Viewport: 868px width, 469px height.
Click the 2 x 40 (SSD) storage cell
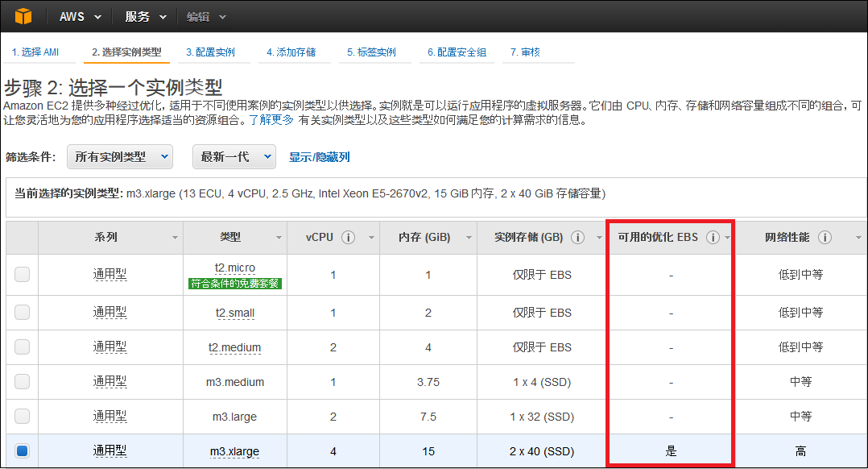[x=542, y=451]
